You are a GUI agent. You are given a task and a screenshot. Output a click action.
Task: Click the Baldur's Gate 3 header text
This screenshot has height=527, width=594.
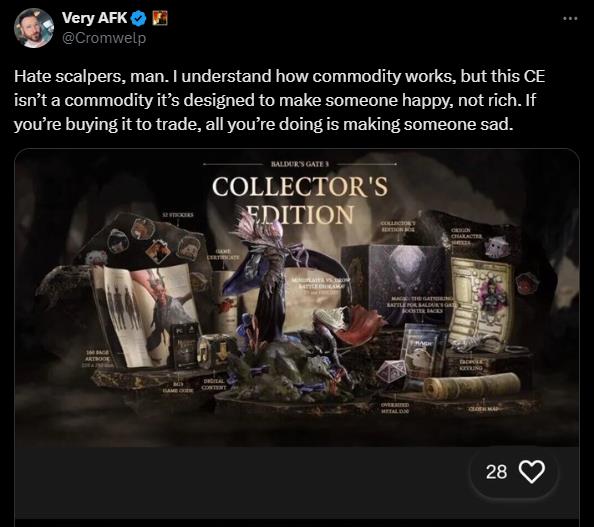tap(300, 164)
